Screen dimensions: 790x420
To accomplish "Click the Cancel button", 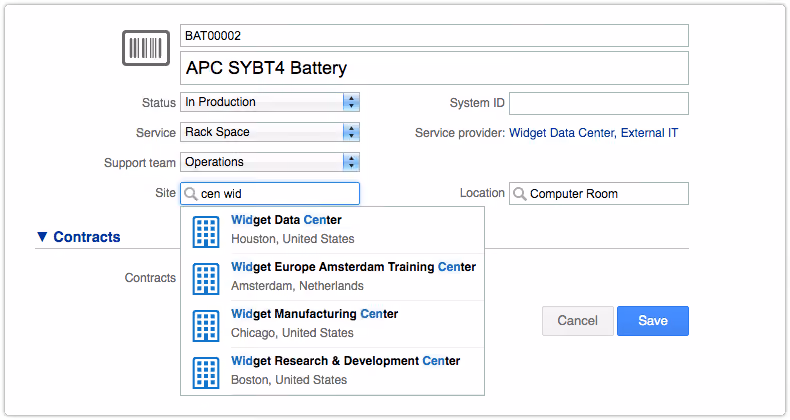I will (x=578, y=321).
